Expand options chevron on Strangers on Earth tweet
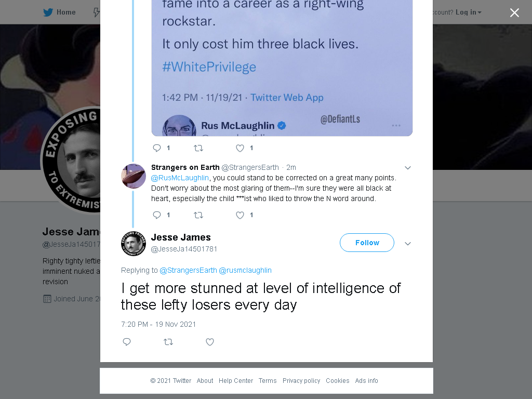Viewport: 532px width, 399px height. coord(408,168)
